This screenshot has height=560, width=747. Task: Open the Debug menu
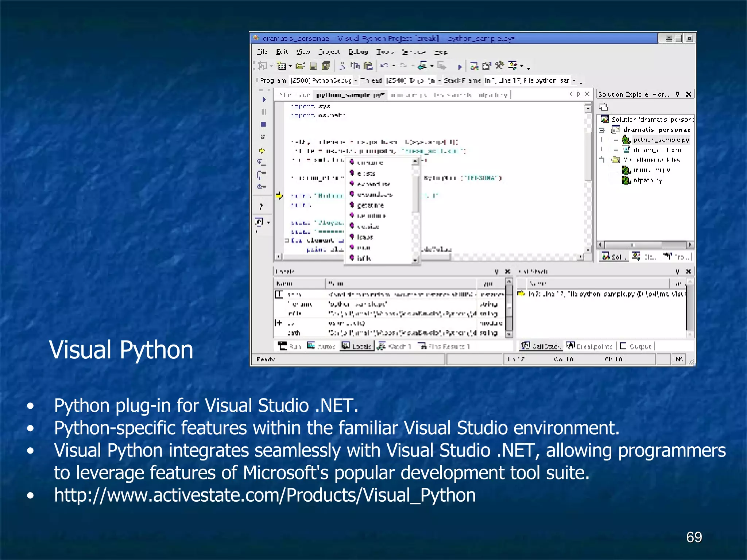click(358, 52)
